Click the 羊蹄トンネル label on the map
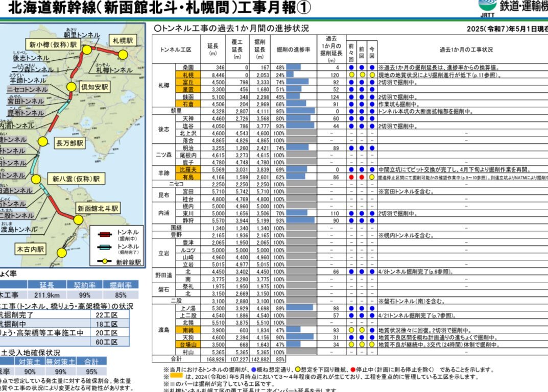The image size is (548, 392). pyautogui.click(x=28, y=80)
